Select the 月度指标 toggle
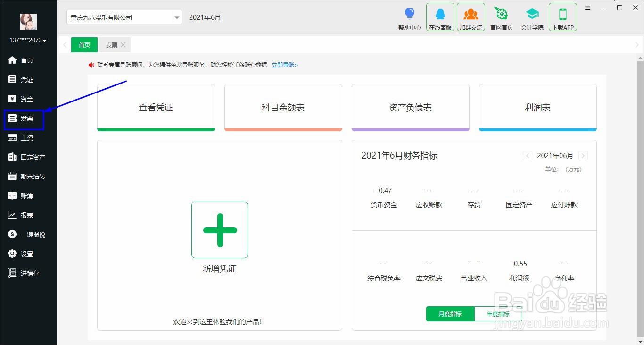This screenshot has width=644, height=345. [450, 314]
